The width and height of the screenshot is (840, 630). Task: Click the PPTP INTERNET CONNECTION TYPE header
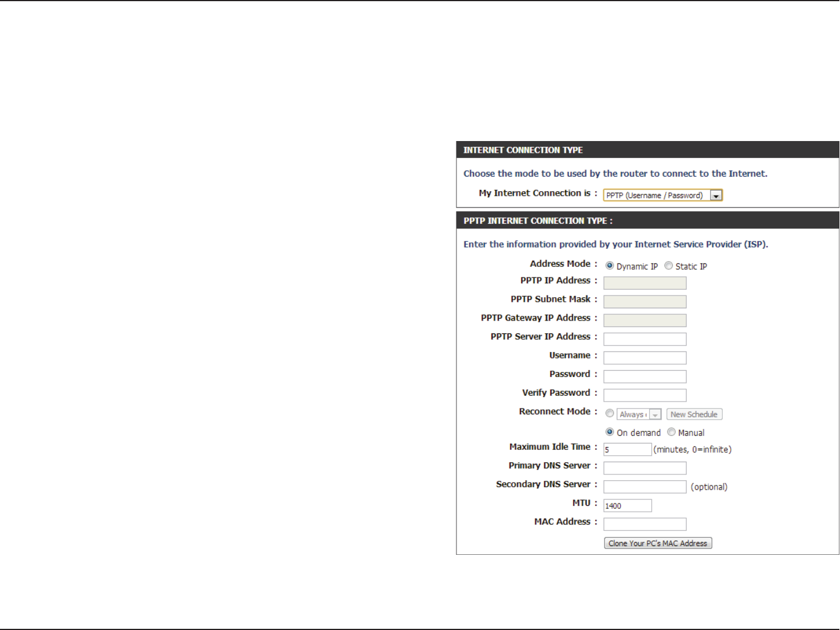click(x=538, y=221)
